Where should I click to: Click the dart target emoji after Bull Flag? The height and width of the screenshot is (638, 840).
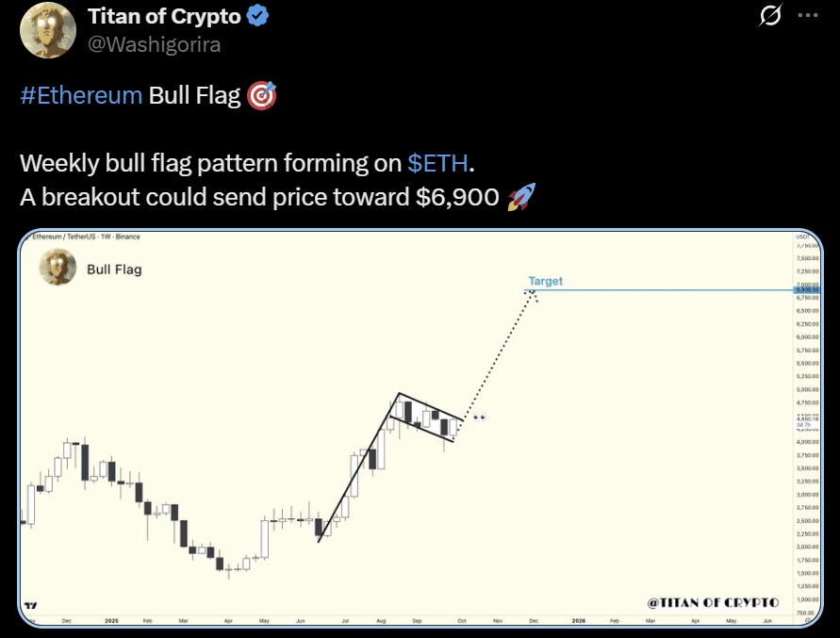click(x=261, y=95)
